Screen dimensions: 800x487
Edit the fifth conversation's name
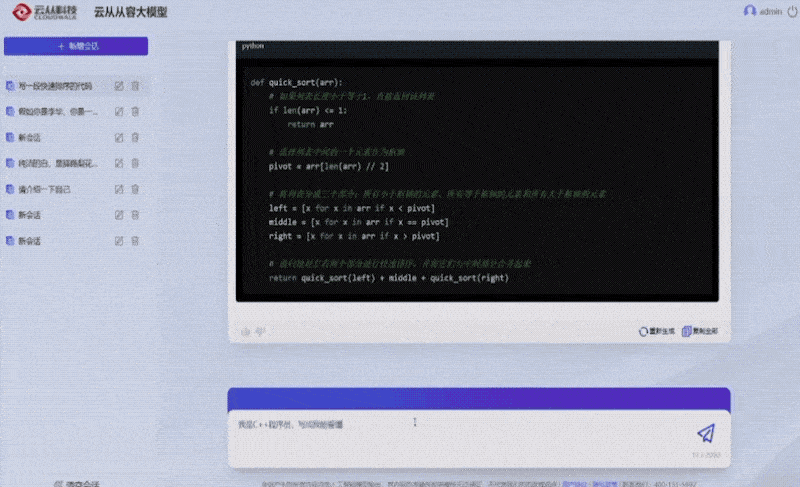coord(119,189)
